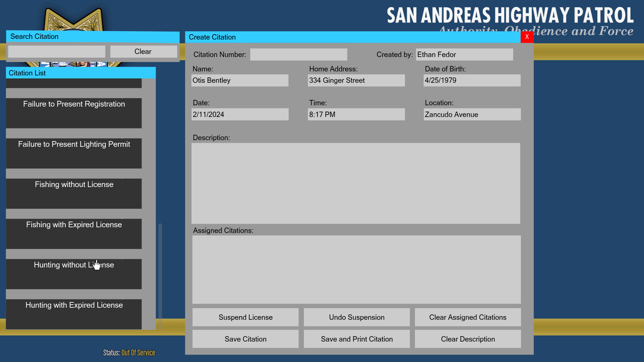Click Undo Suspension button
Screen dimensions: 644x362
[x=357, y=317]
